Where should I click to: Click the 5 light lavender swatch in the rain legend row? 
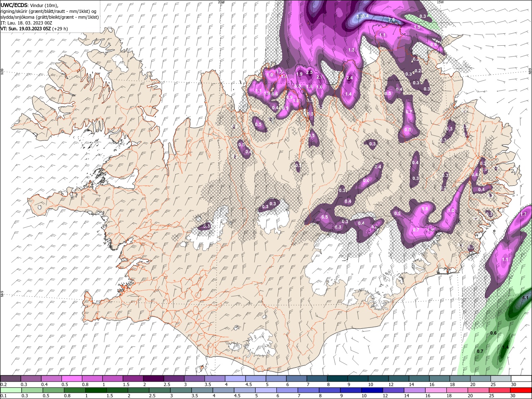pos(266,390)
